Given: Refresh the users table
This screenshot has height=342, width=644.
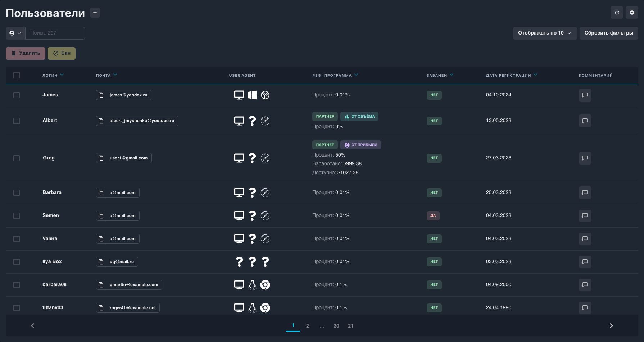Looking at the screenshot, I should coord(617,13).
